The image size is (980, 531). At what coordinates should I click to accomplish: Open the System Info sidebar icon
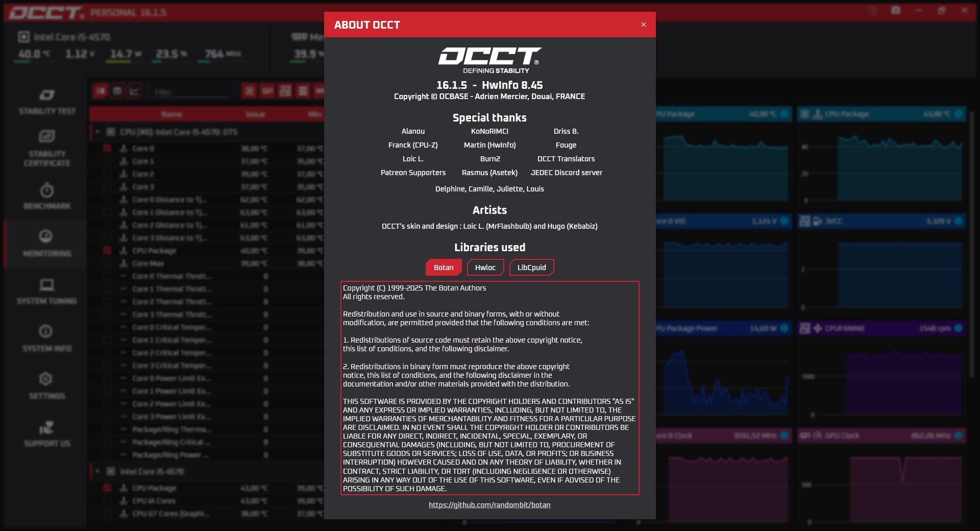pos(46,331)
